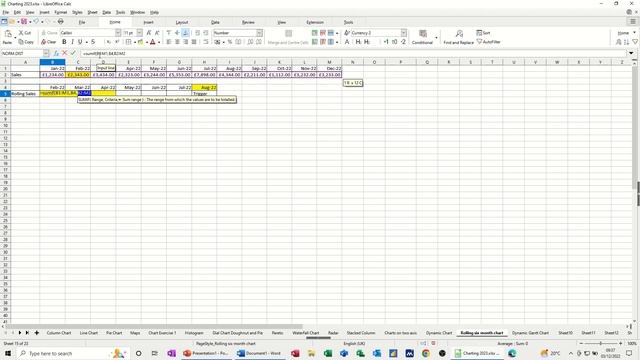The width and height of the screenshot is (640, 360).
Task: Click the Windows Start button
Action: click(x=8, y=353)
